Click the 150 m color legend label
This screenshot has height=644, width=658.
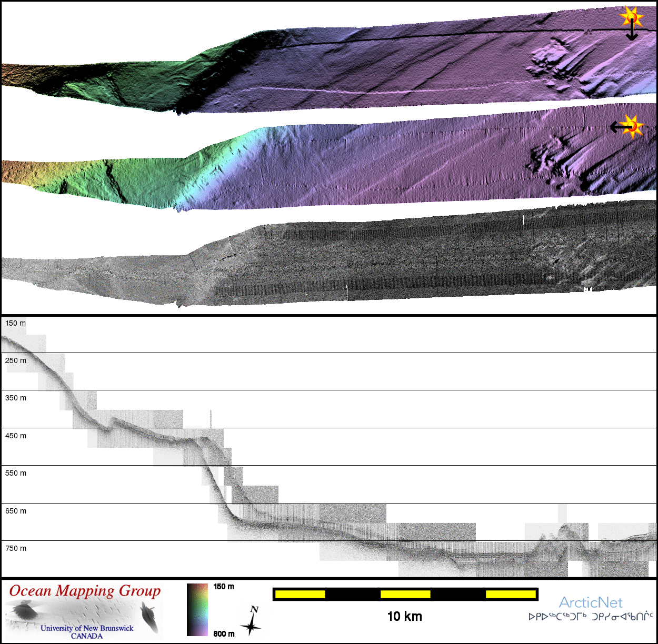click(x=224, y=587)
